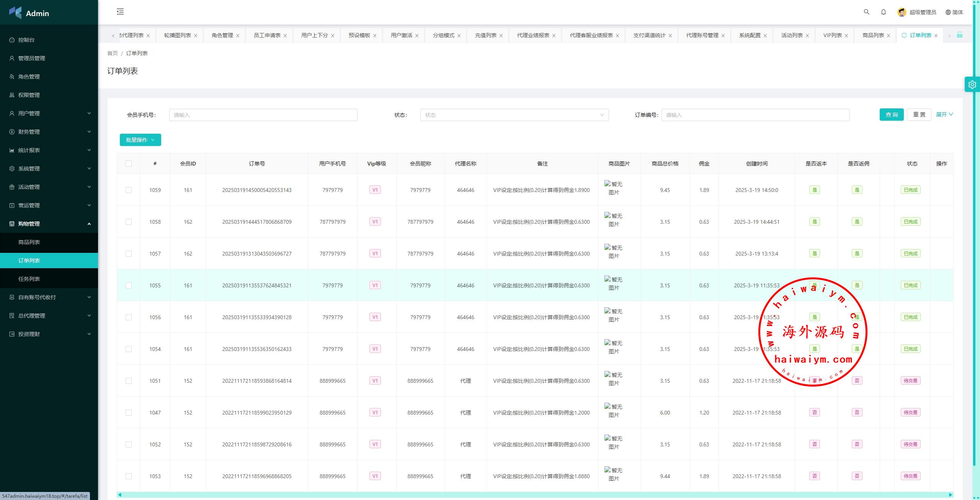The width and height of the screenshot is (980, 500).
Task: Open 任务列表 in the sidebar
Action: point(29,279)
